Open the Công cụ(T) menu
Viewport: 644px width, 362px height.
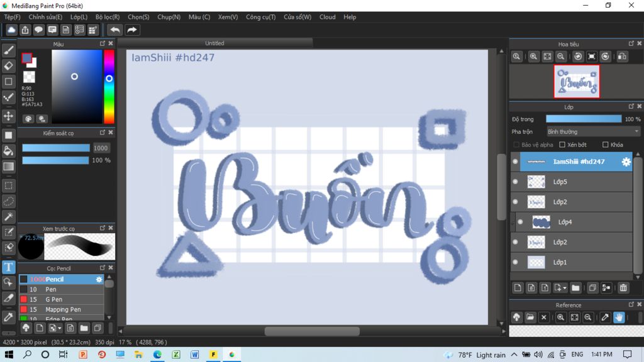click(x=261, y=17)
